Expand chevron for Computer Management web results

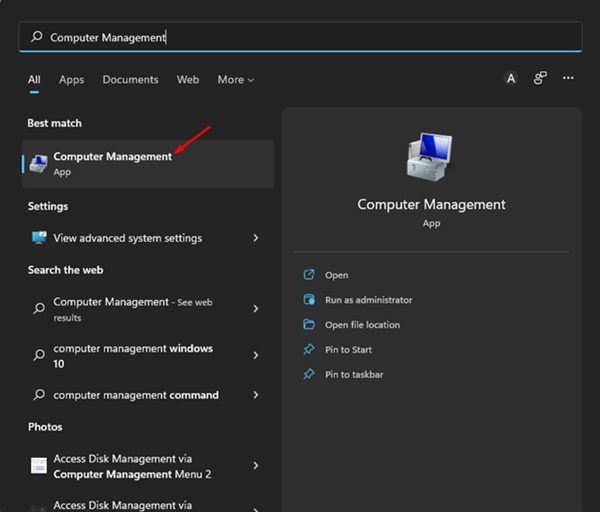(256, 308)
